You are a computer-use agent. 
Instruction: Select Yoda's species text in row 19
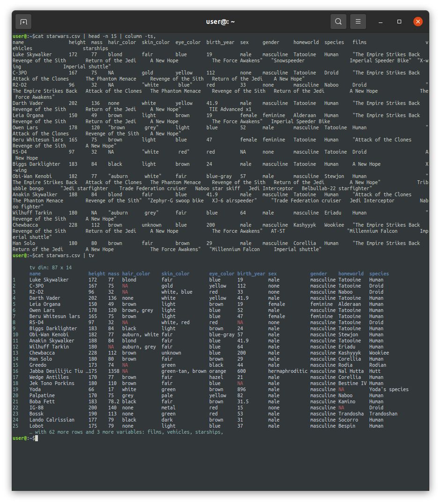[x=390, y=389]
